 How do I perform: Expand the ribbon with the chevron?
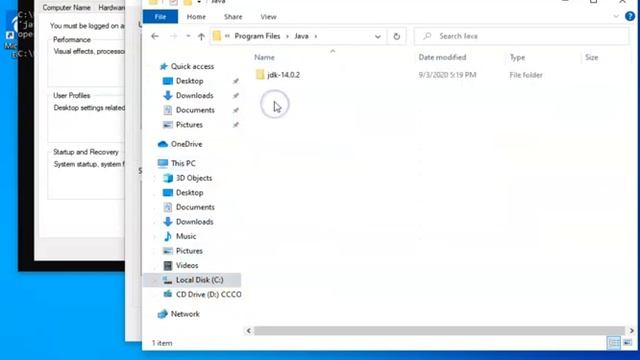point(616,17)
